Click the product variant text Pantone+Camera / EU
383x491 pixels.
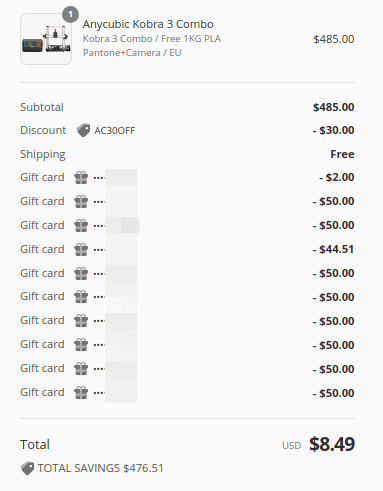[x=132, y=53]
